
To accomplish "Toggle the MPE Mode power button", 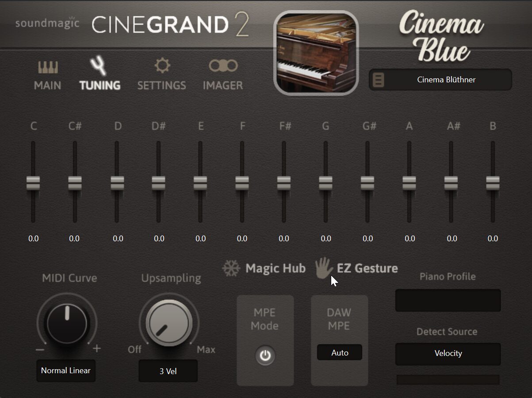I will click(x=265, y=355).
